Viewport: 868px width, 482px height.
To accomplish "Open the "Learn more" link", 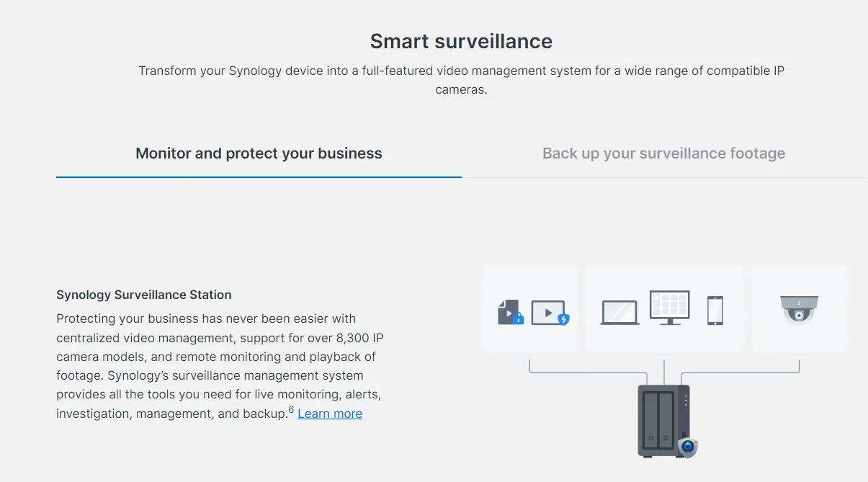I will 330,414.
